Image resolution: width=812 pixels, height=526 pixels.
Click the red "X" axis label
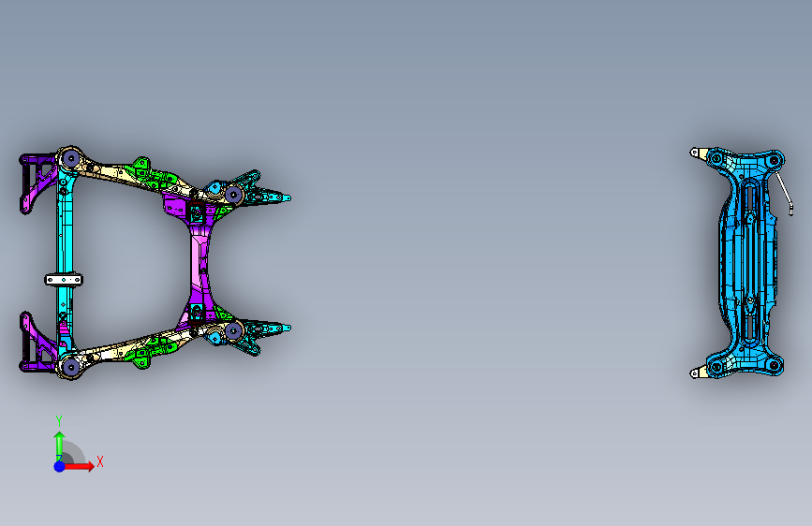[100, 461]
